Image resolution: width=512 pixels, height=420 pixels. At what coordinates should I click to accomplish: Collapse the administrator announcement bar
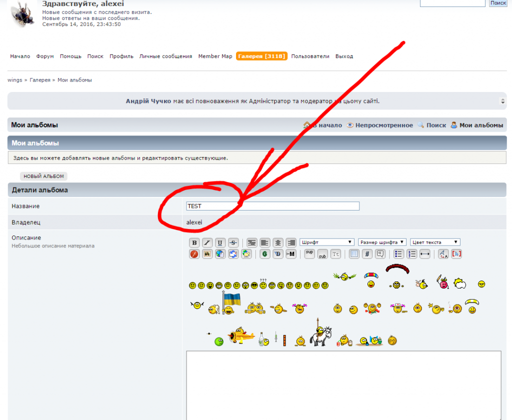502,101
